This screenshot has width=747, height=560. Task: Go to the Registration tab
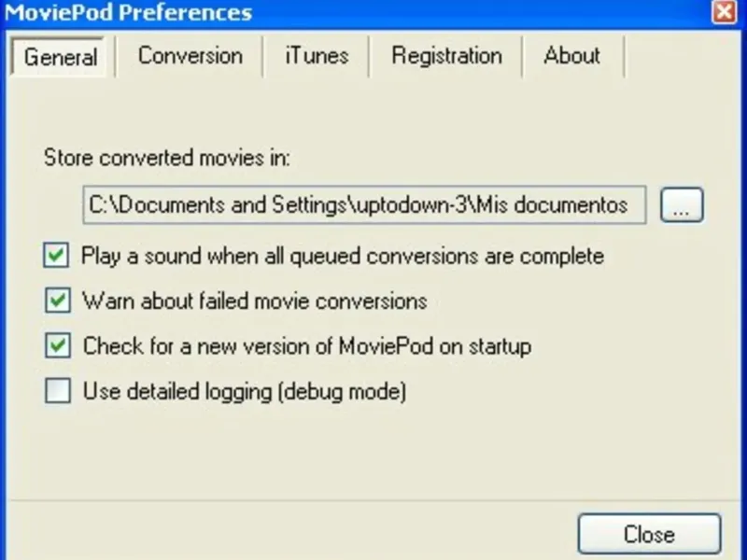click(x=446, y=56)
